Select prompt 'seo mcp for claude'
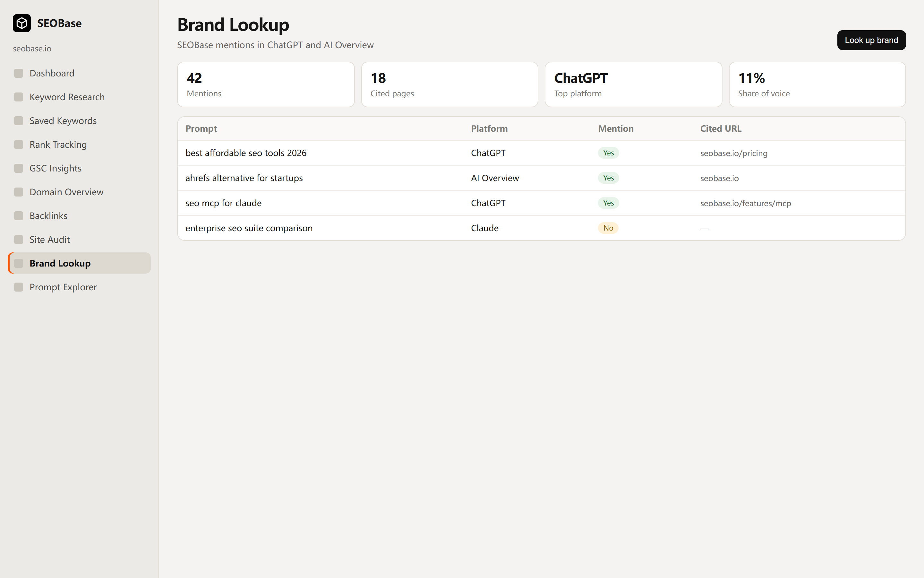Image resolution: width=924 pixels, height=578 pixels. click(x=223, y=203)
